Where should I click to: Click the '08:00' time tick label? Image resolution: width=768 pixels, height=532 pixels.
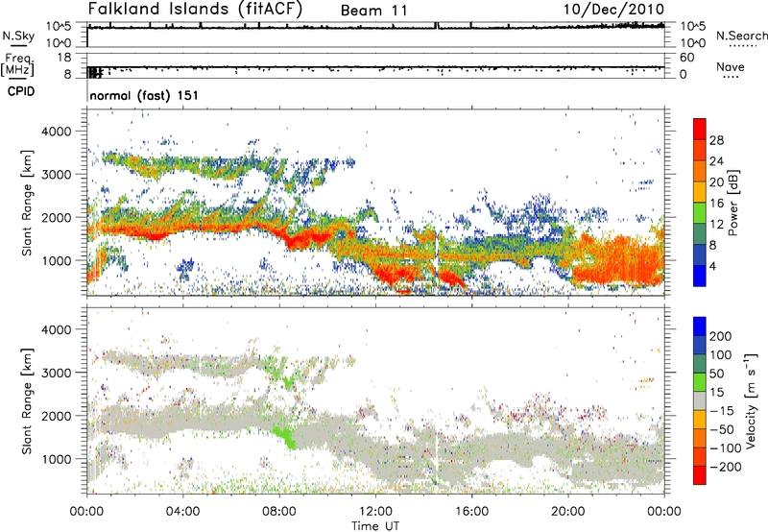[279, 512]
